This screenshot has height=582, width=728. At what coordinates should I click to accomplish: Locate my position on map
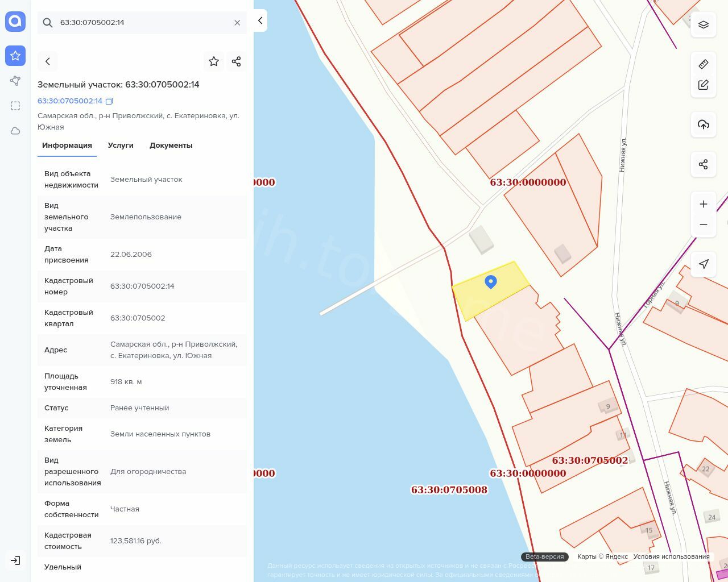click(704, 264)
